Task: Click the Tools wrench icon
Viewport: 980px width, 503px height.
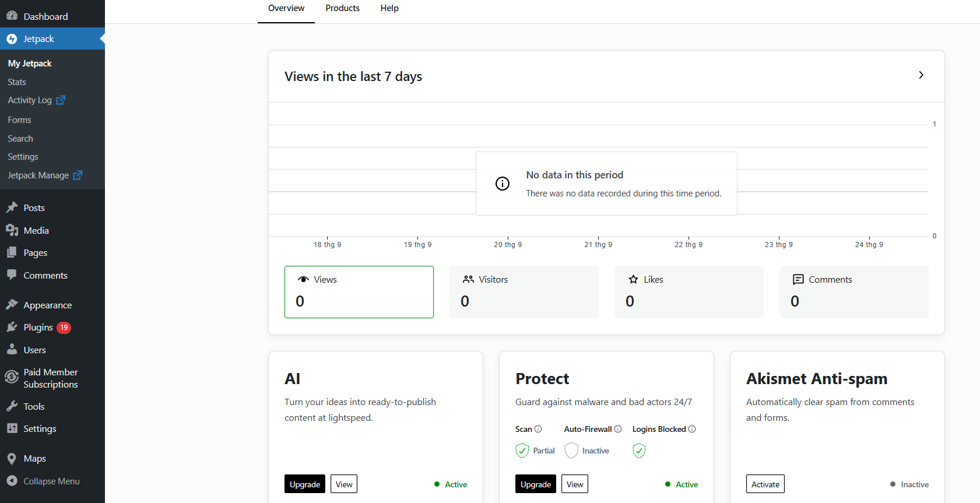Action: pos(12,406)
